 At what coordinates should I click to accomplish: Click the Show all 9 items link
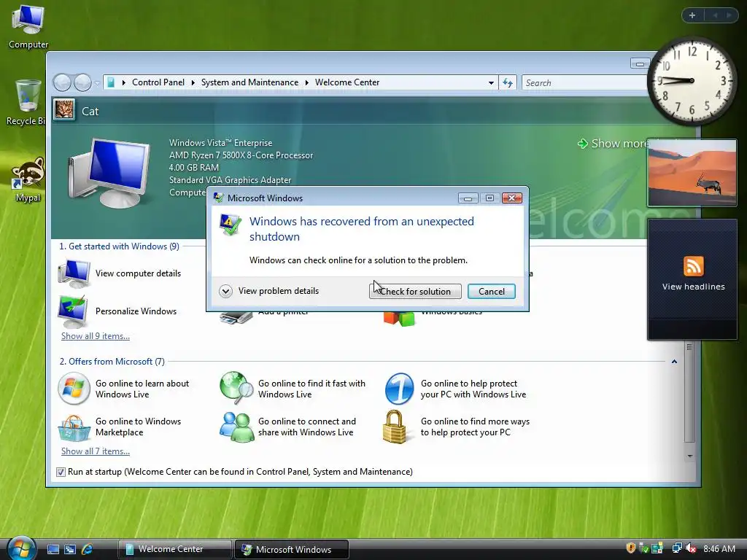(x=96, y=336)
